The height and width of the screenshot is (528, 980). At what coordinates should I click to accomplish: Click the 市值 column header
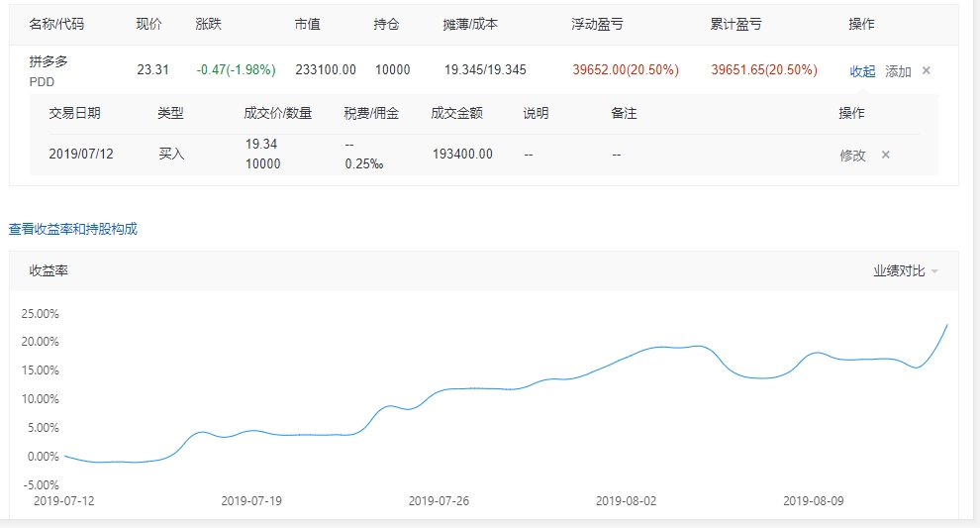tap(308, 24)
